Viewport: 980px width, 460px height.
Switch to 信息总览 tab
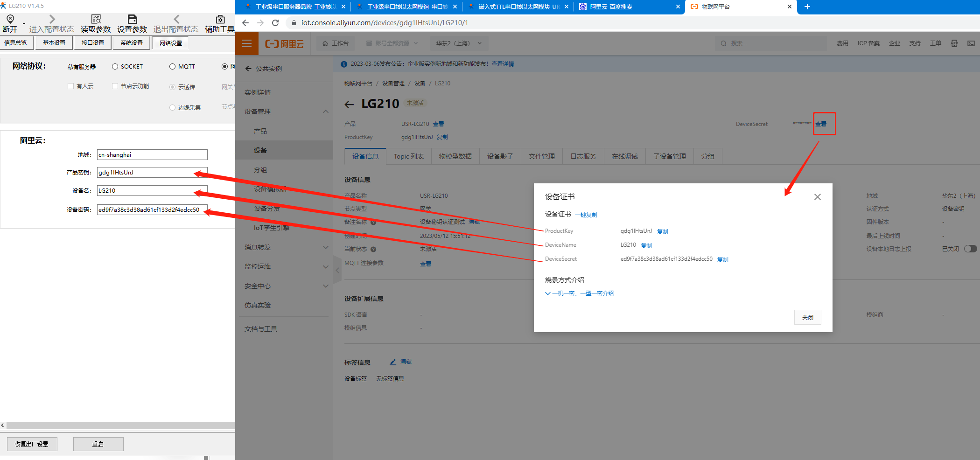(17, 43)
